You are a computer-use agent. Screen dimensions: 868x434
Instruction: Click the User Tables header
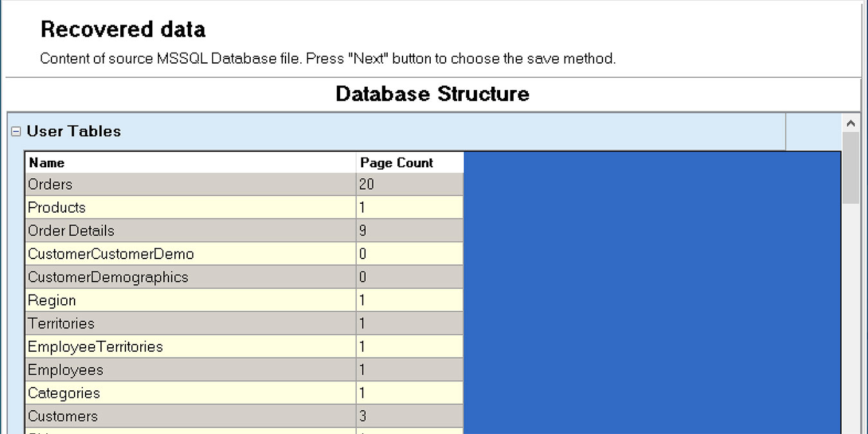(x=73, y=131)
